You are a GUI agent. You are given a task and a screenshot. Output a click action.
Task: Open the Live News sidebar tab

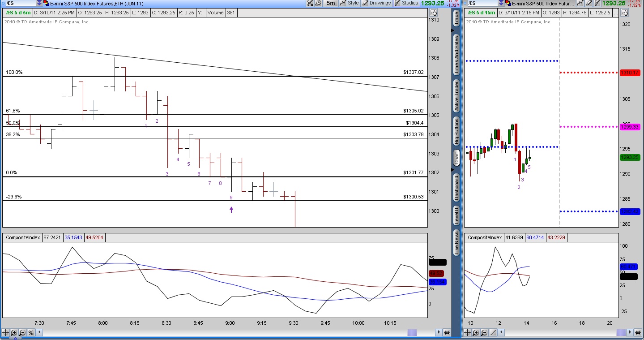pyautogui.click(x=456, y=243)
